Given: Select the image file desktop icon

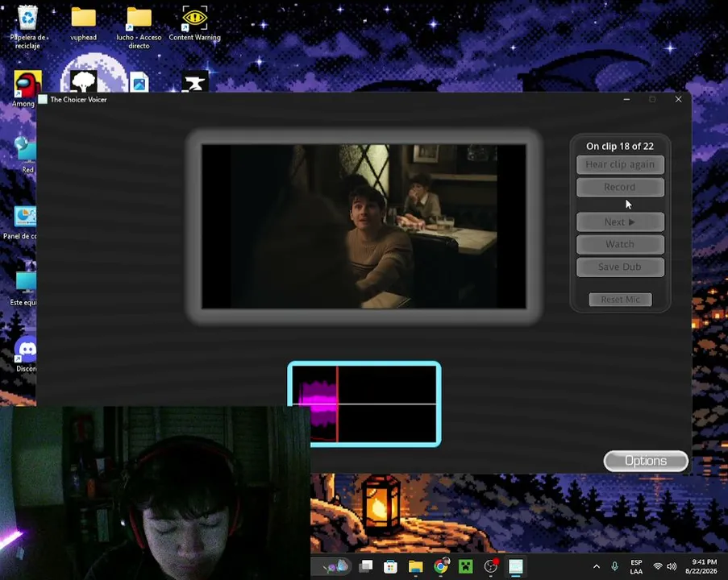Looking at the screenshot, I should 139,82.
